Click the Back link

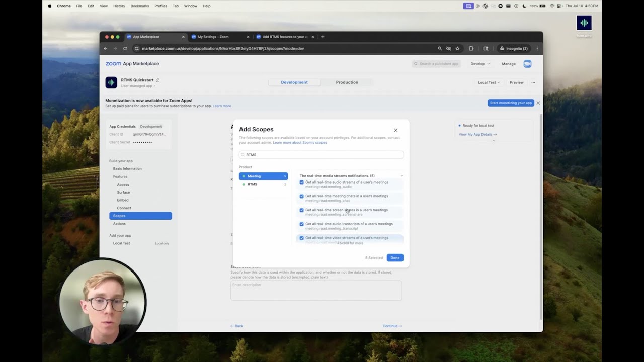pos(236,326)
